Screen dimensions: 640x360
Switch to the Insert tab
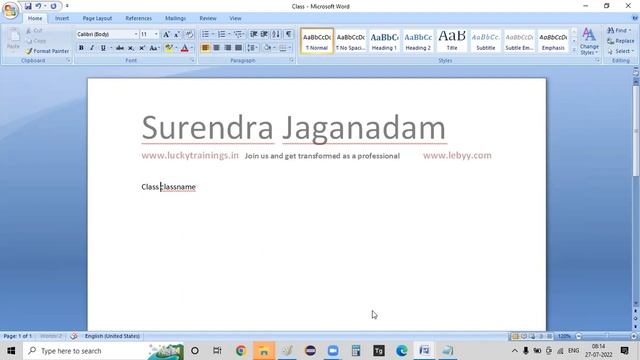pos(62,18)
